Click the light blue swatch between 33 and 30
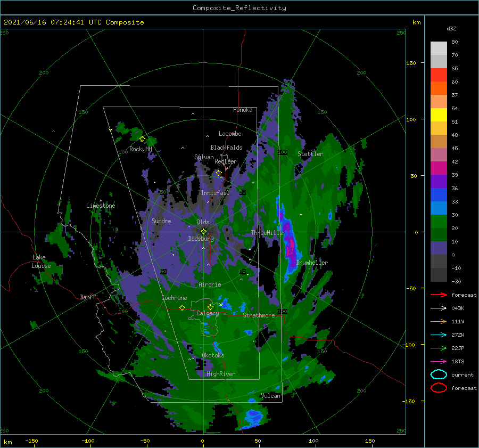 (439, 208)
